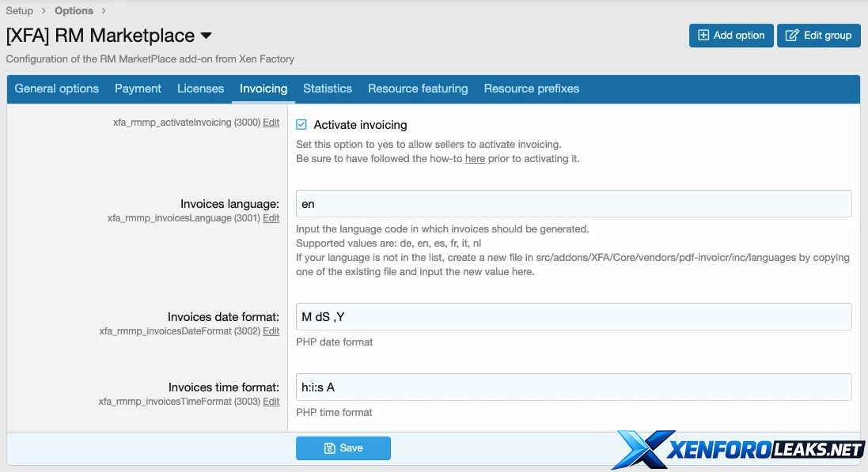Click the Invoices language input field
Viewport: 868px width, 472px height.
tap(574, 204)
